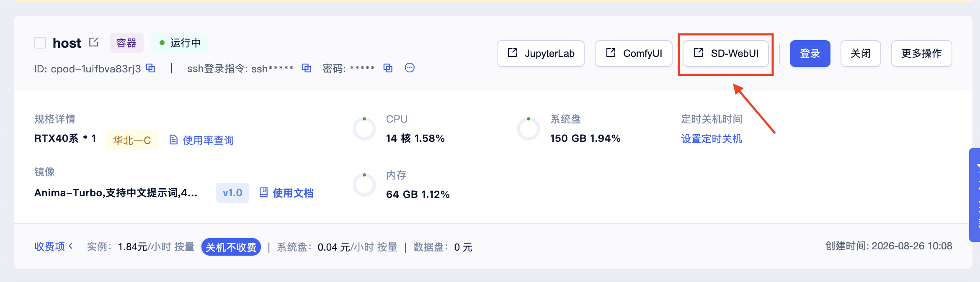Screen dimensions: 980x282
Task: Click the 华北一C region tag
Action: (x=132, y=140)
